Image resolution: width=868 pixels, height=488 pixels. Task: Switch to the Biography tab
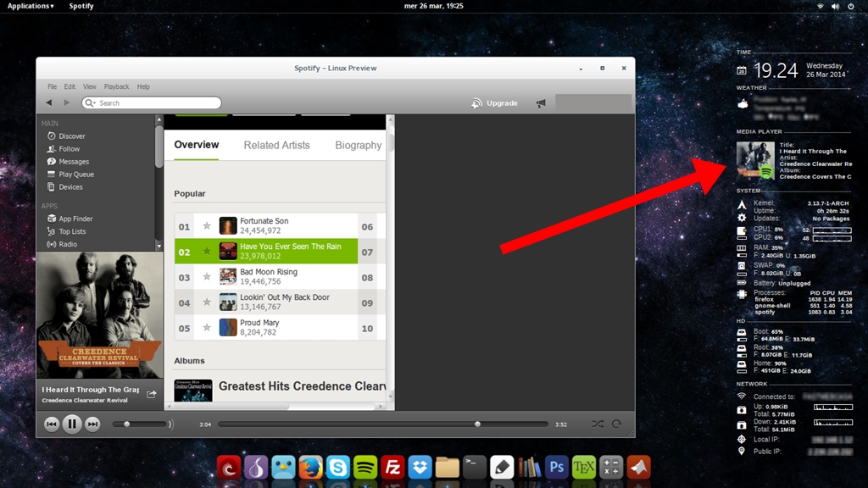(x=359, y=145)
